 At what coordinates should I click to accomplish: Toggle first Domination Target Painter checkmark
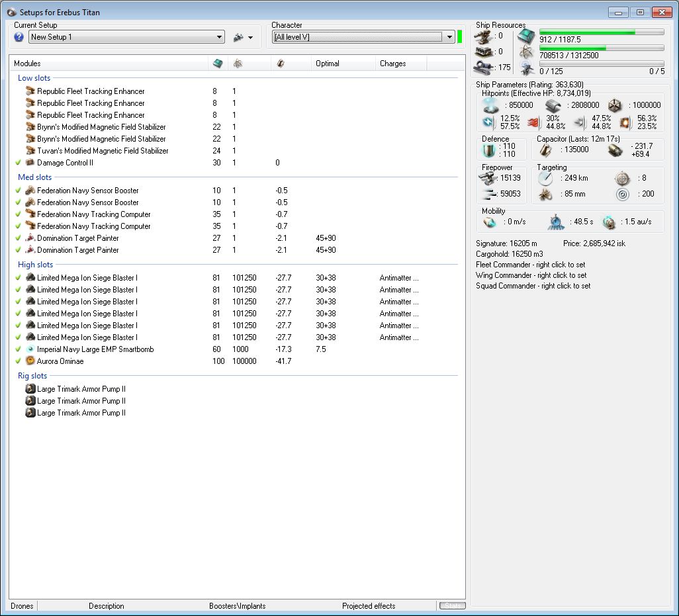[x=18, y=238]
